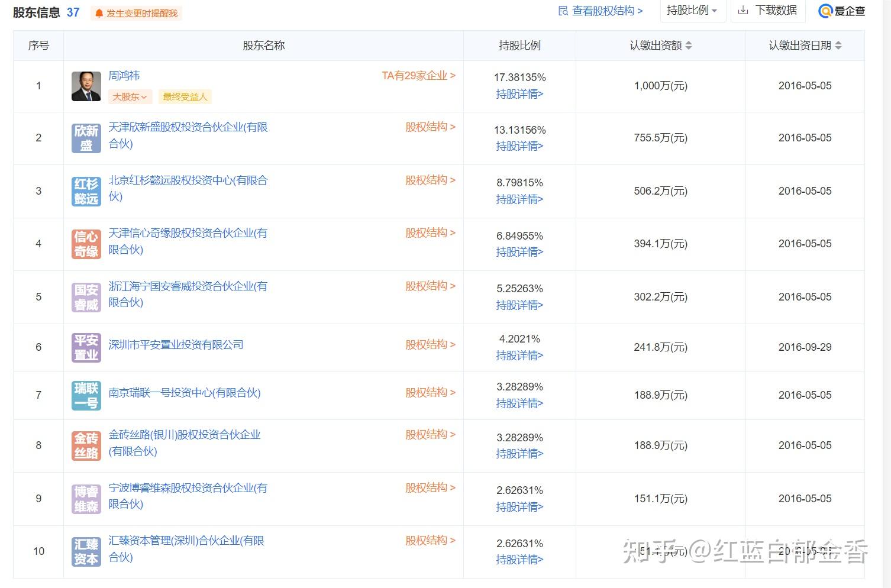
Task: View 股权结构 for 天津信心奇缘 row
Action: [431, 233]
